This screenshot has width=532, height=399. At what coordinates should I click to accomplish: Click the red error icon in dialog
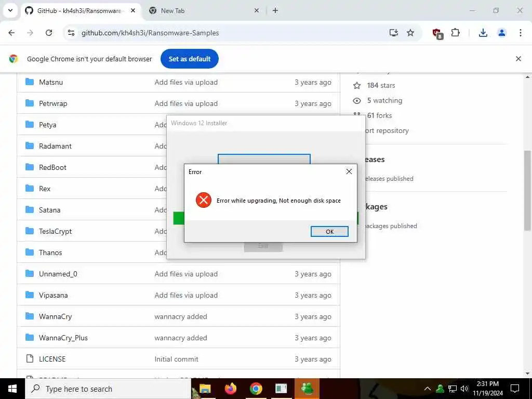204,200
